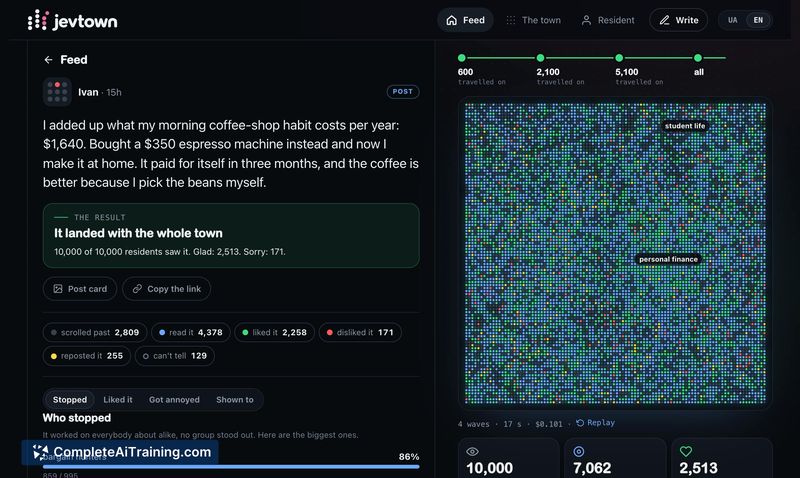Image resolution: width=800 pixels, height=478 pixels.
Task: Click the 86% progress bar
Action: (231, 466)
